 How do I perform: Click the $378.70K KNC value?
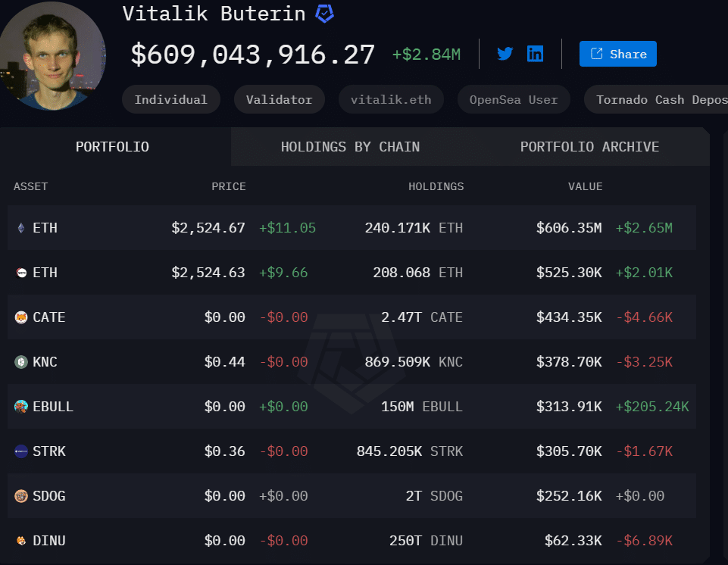click(569, 362)
